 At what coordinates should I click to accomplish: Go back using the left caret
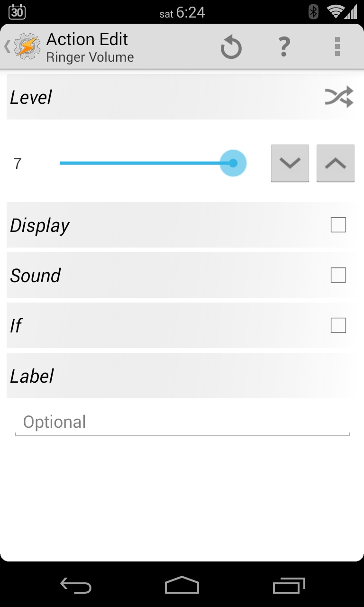7,46
